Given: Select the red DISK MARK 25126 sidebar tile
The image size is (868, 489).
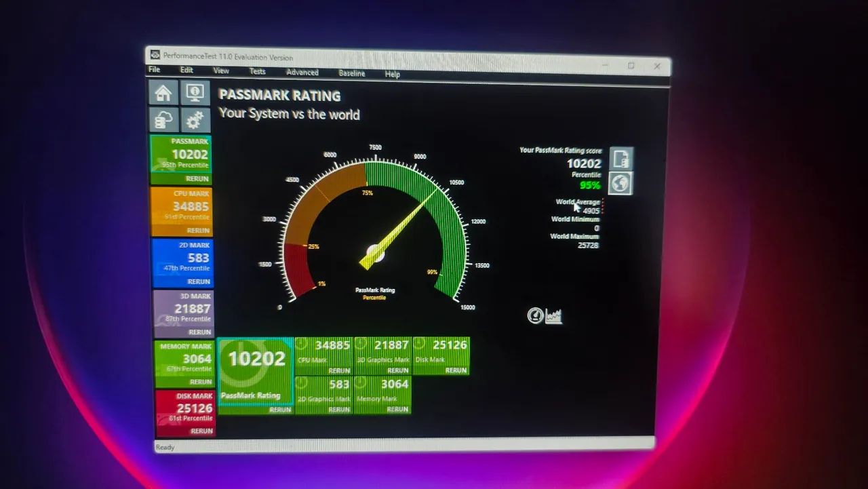Looking at the screenshot, I should click(186, 412).
